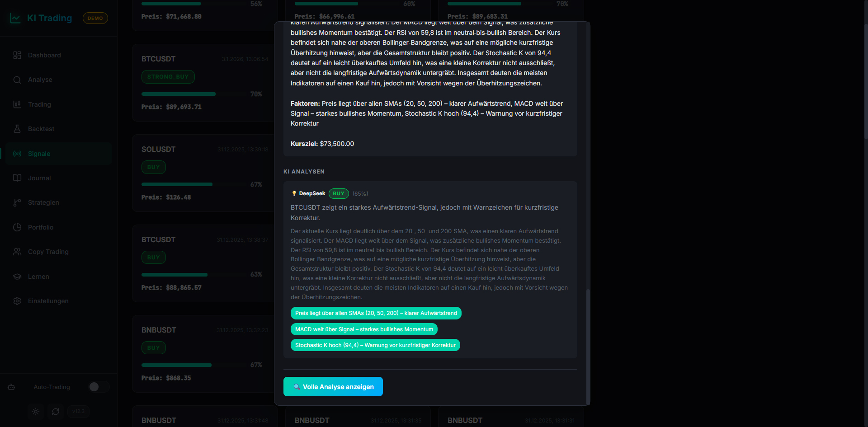The height and width of the screenshot is (427, 868).
Task: Click the Lernen graduation cap icon
Action: click(17, 277)
